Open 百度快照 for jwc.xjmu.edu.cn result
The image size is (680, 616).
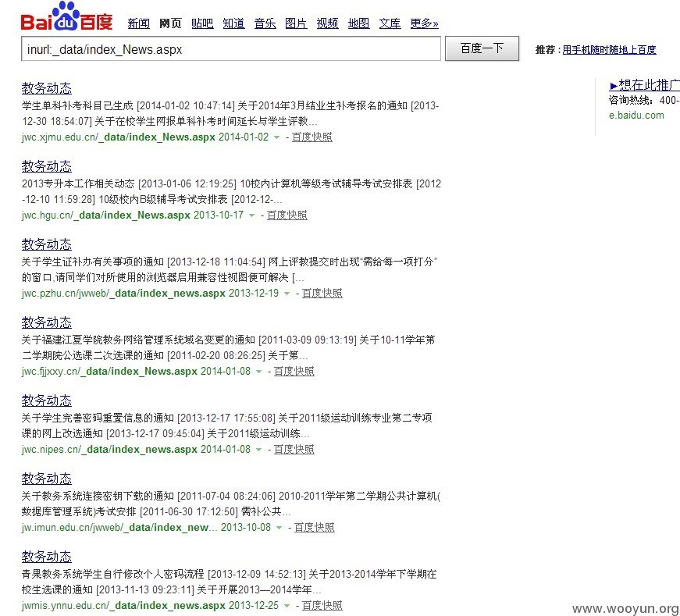coord(312,137)
